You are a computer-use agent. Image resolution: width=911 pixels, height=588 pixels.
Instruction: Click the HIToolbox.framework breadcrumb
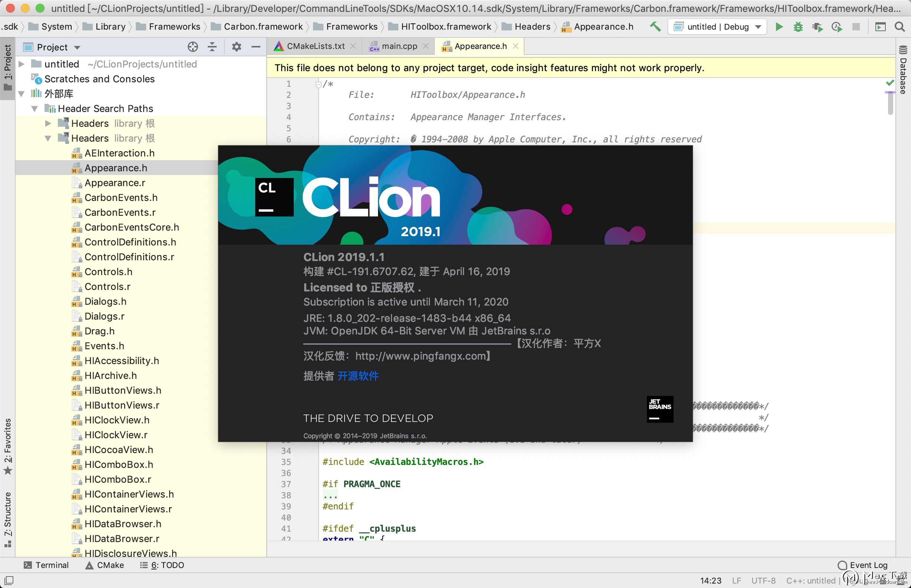(x=440, y=27)
